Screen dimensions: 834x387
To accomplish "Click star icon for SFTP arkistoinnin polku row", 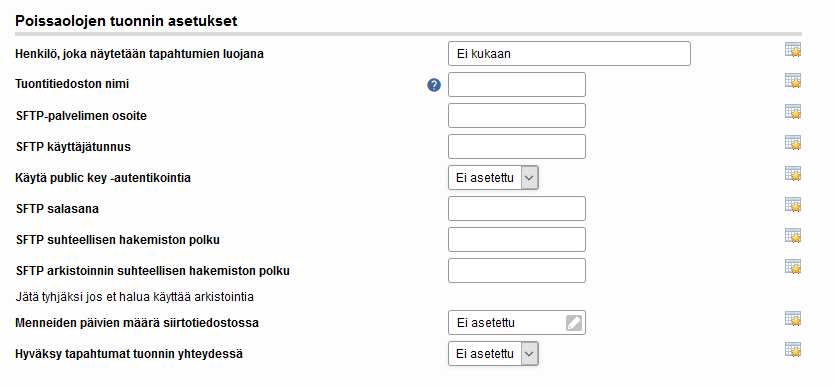I will click(x=793, y=266).
